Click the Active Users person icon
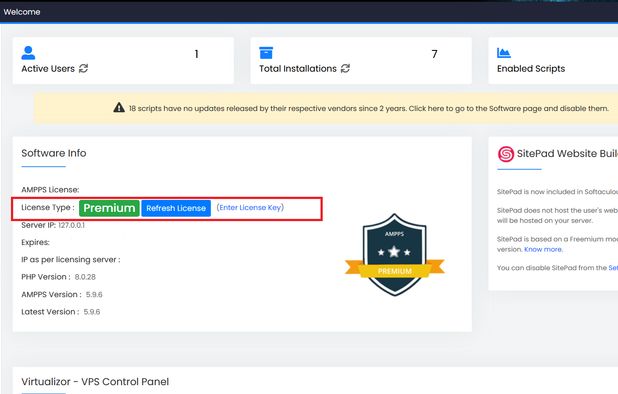The image size is (618, 394). coord(28,53)
